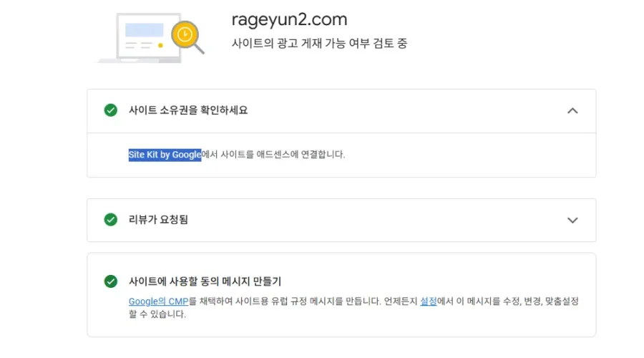The height and width of the screenshot is (358, 644).
Task: Collapse the 사이트 소유권을 확인하세요 section chevron
Action: [x=572, y=110]
